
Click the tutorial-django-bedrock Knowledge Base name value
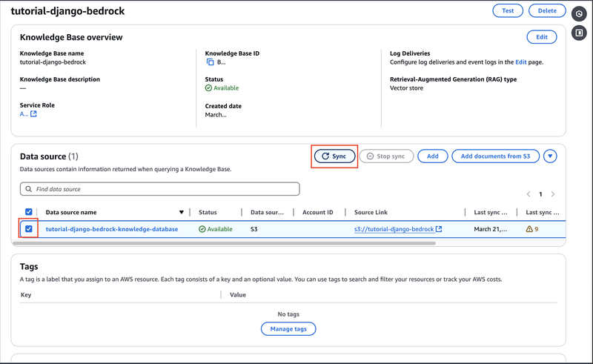click(53, 62)
